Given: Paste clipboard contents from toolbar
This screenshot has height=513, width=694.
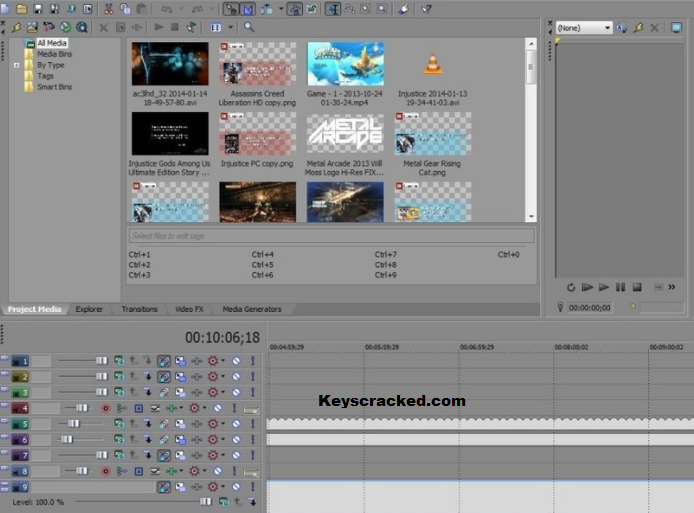Looking at the screenshot, I should [142, 8].
